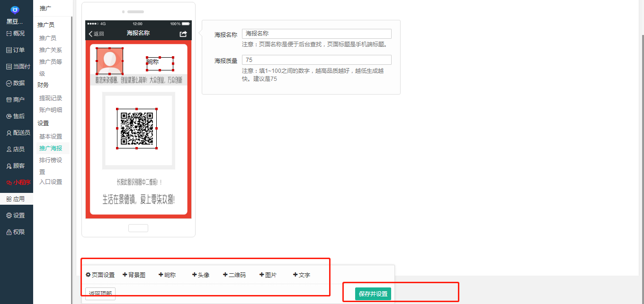The height and width of the screenshot is (304, 644).
Task: Open 顾客 customers in sidebar
Action: 16,165
